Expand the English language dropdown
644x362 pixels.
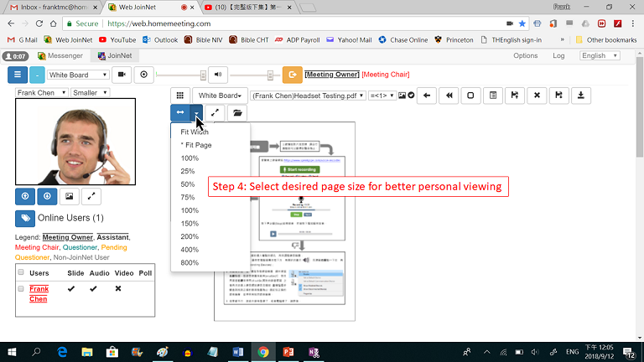click(598, 56)
